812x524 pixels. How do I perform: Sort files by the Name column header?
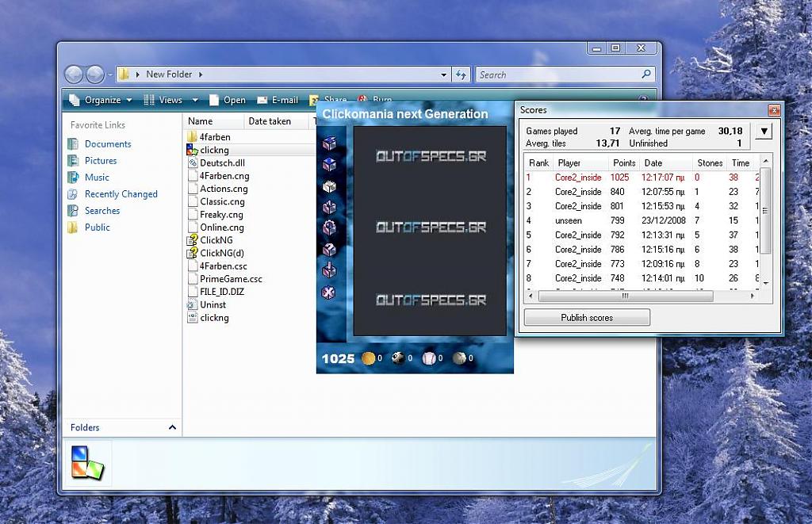(x=213, y=121)
